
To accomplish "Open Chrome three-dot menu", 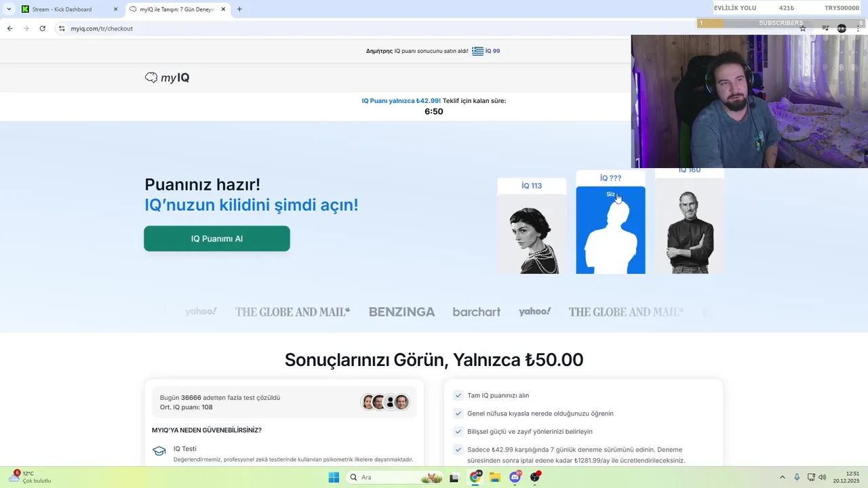I will click(x=859, y=28).
